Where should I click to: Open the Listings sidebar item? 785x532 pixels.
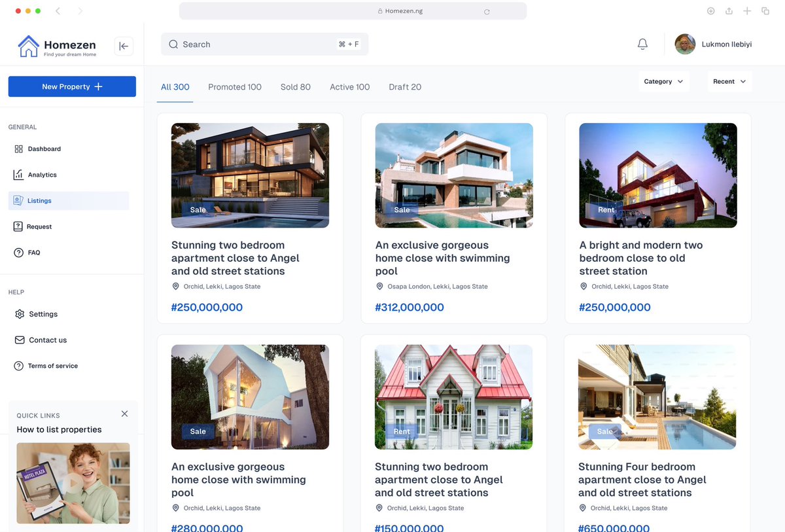tap(69, 201)
